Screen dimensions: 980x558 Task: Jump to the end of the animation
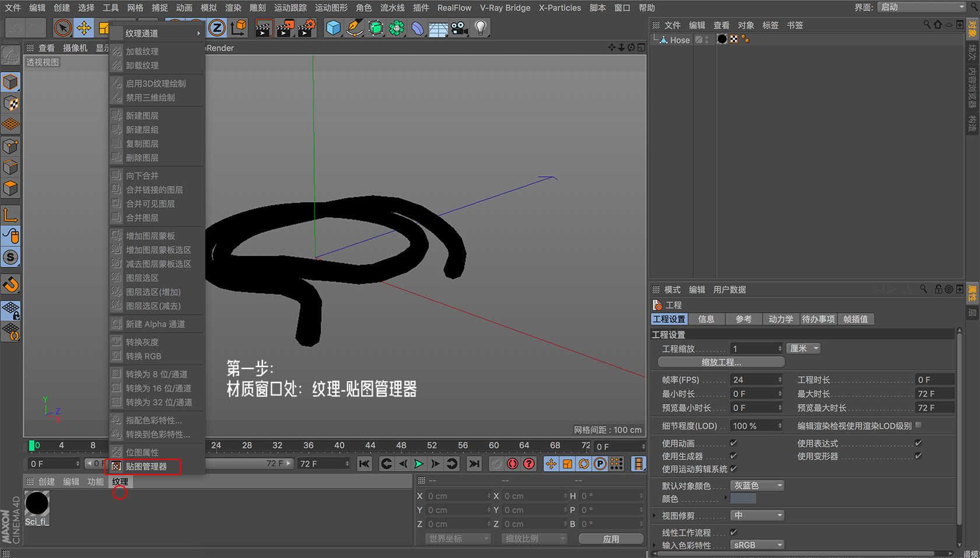474,463
